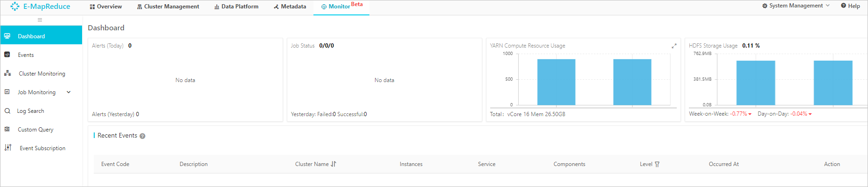Click the Events icon in sidebar
Image resolution: width=868 pixels, height=187 pixels.
(x=7, y=55)
